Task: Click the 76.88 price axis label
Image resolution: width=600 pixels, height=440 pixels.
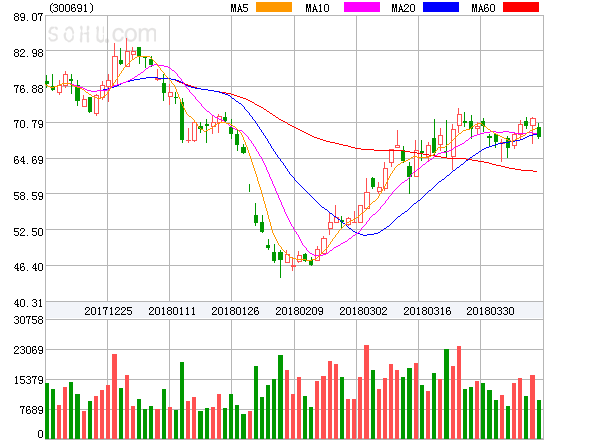Action: point(28,89)
